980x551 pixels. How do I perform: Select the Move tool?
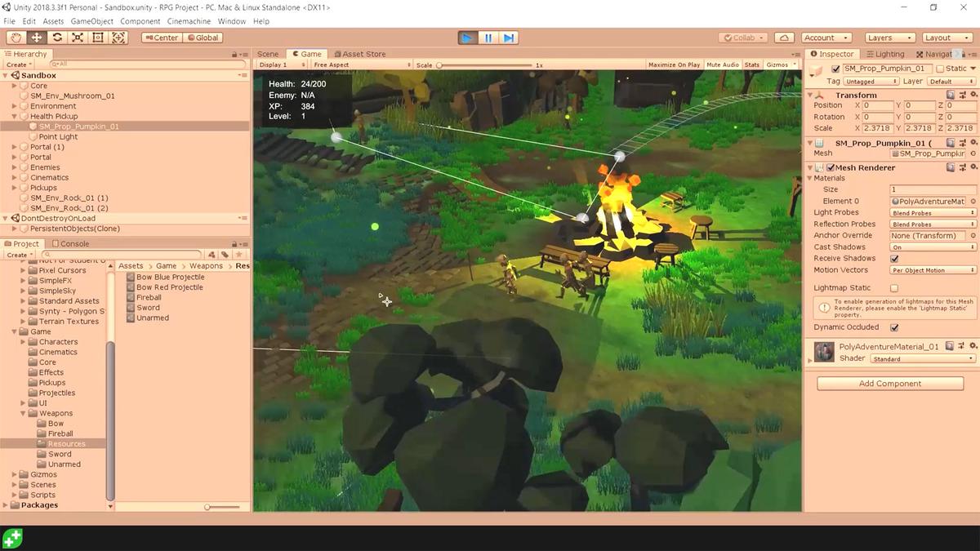pyautogui.click(x=35, y=37)
